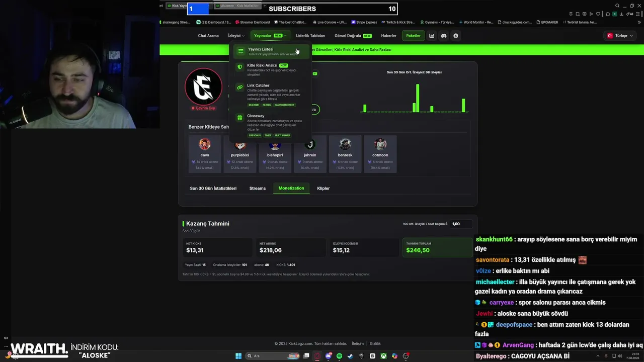Open Steam from the taskbar

pyautogui.click(x=350, y=356)
